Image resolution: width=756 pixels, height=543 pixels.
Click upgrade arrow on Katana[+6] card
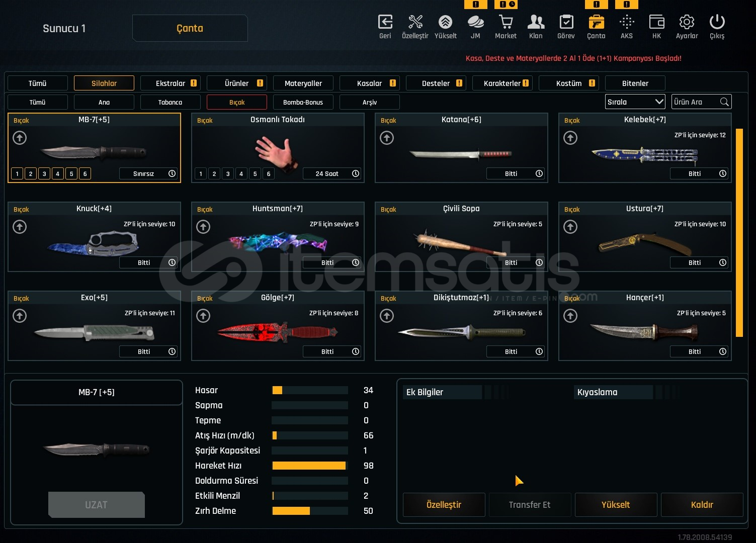[x=387, y=138]
